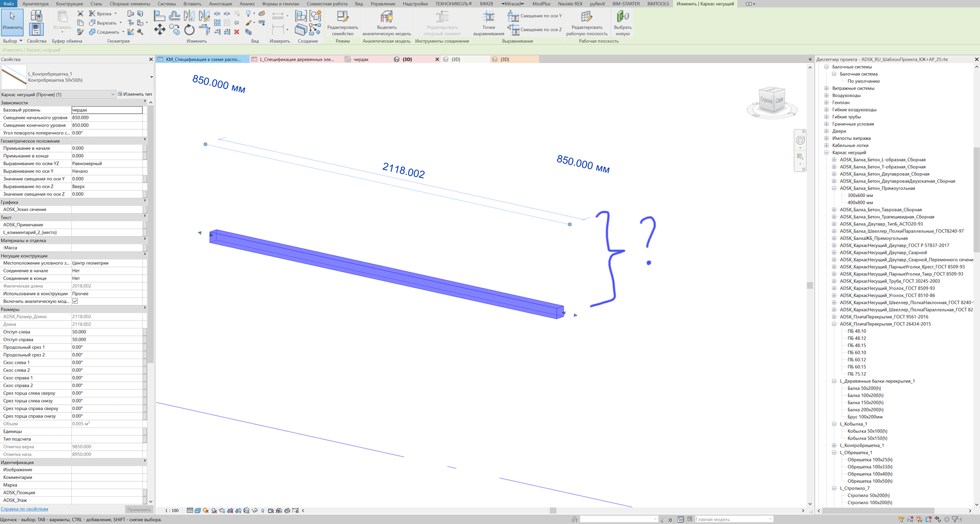Open the type selector dropdown for Контробрешетка
Viewport: 980px width, 524px height.
152,77
